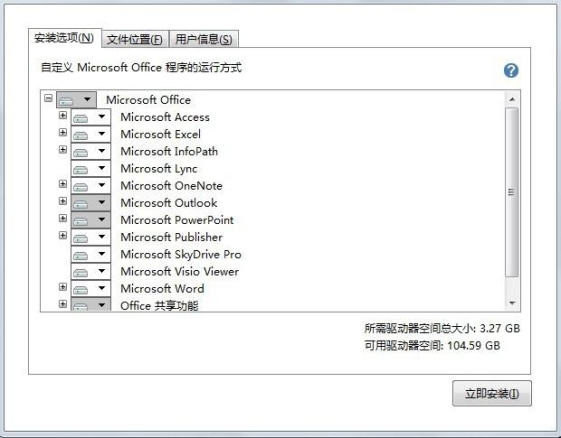
Task: Open install option dropdown for Visio Viewer
Action: (91, 272)
